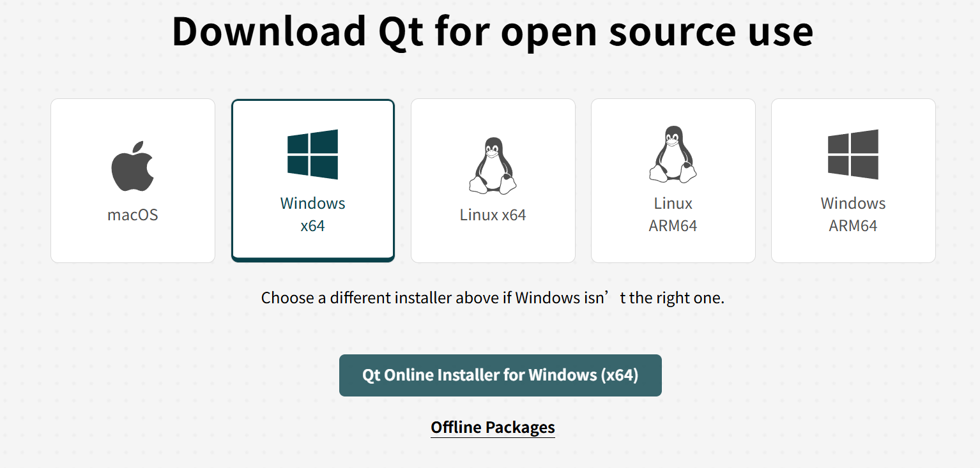Click 'ARM64' text in the Windows ARM64 card
Image resolution: width=980 pixels, height=468 pixels.
[854, 226]
